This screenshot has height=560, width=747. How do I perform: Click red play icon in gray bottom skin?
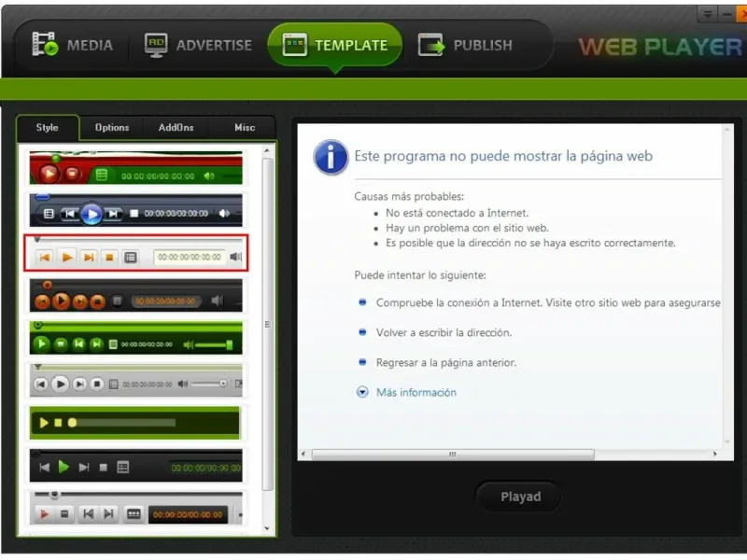(44, 514)
